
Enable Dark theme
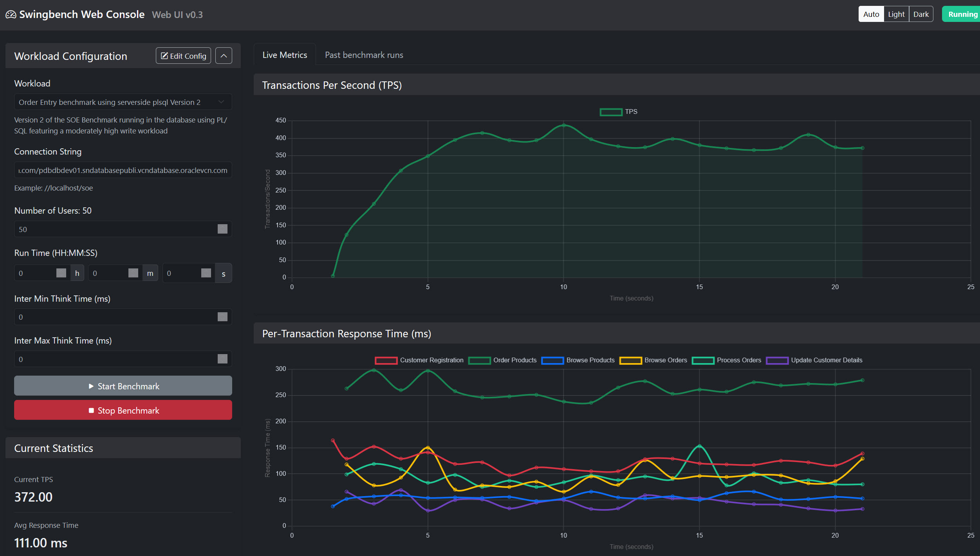[921, 14]
